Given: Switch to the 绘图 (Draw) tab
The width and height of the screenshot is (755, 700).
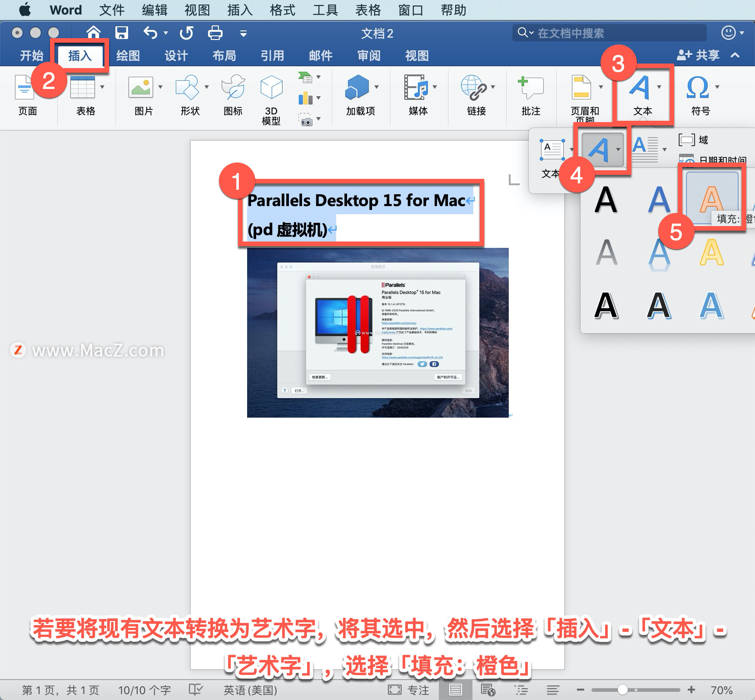Looking at the screenshot, I should tap(128, 55).
